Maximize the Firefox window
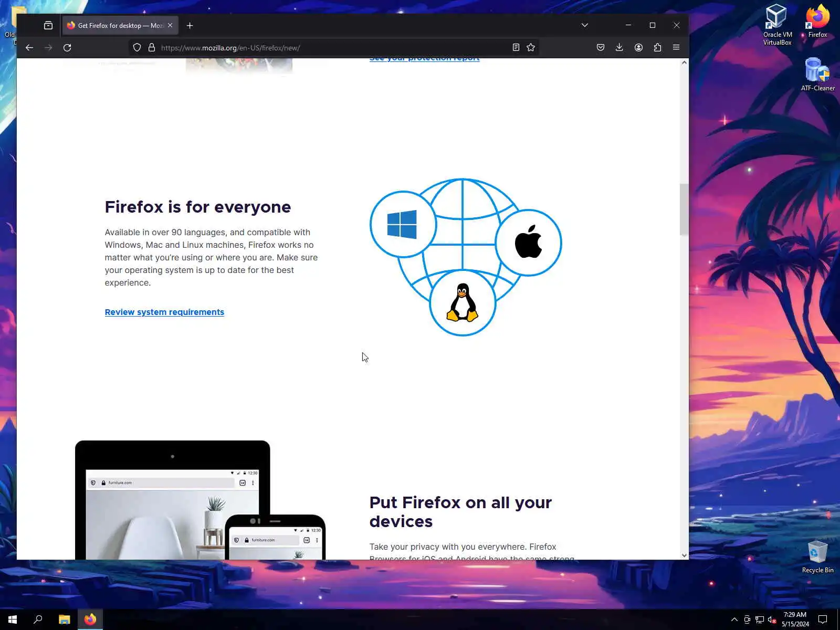This screenshot has width=840, height=630. (653, 25)
